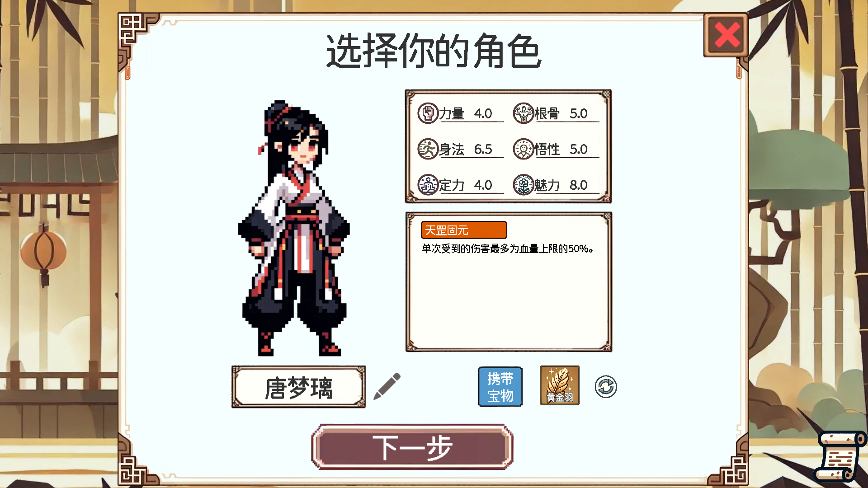Click the 唐梦璃 name field
868x488 pixels.
pos(298,387)
